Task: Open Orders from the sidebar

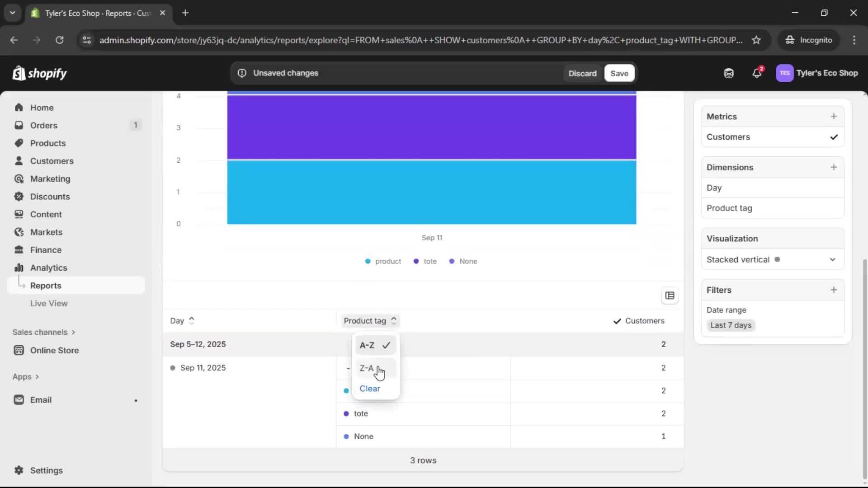Action: point(43,125)
